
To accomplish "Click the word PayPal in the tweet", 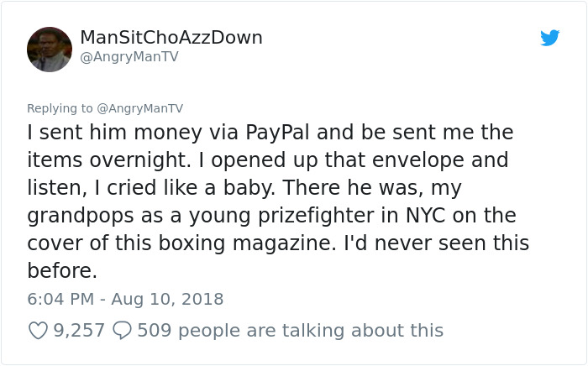I will click(x=279, y=133).
